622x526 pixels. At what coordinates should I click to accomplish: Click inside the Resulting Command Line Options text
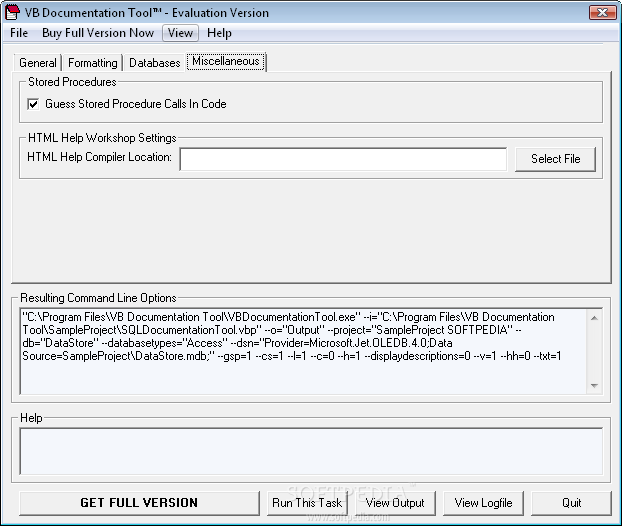(x=303, y=351)
